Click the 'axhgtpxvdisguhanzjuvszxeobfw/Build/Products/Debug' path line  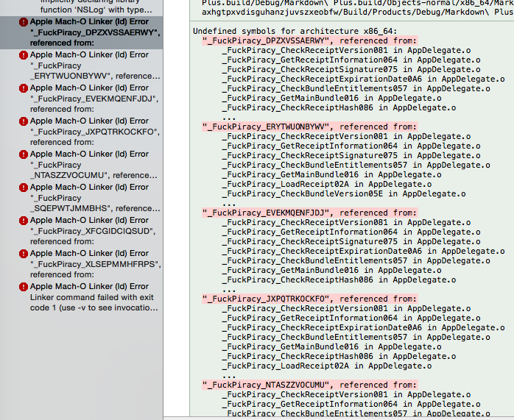358,13
